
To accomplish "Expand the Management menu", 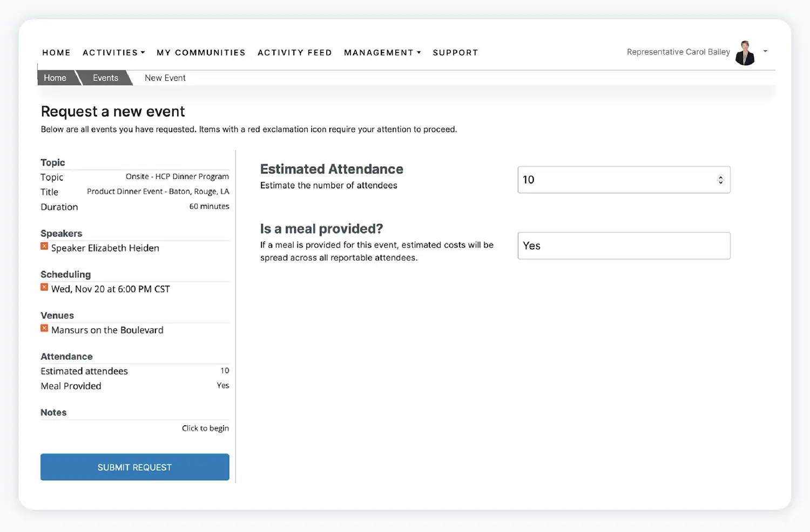I will (x=382, y=52).
